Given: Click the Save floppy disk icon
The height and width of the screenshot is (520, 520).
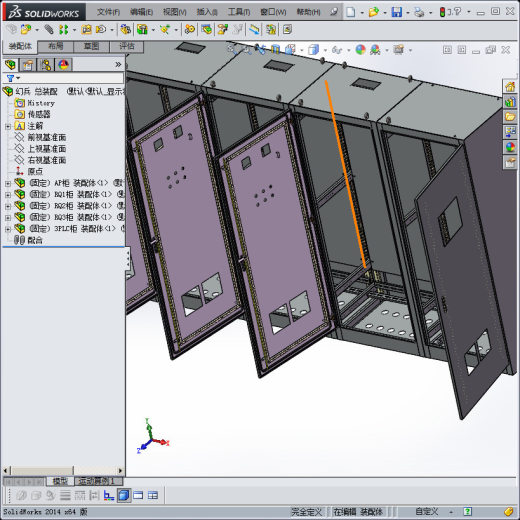Looking at the screenshot, I should tap(397, 12).
